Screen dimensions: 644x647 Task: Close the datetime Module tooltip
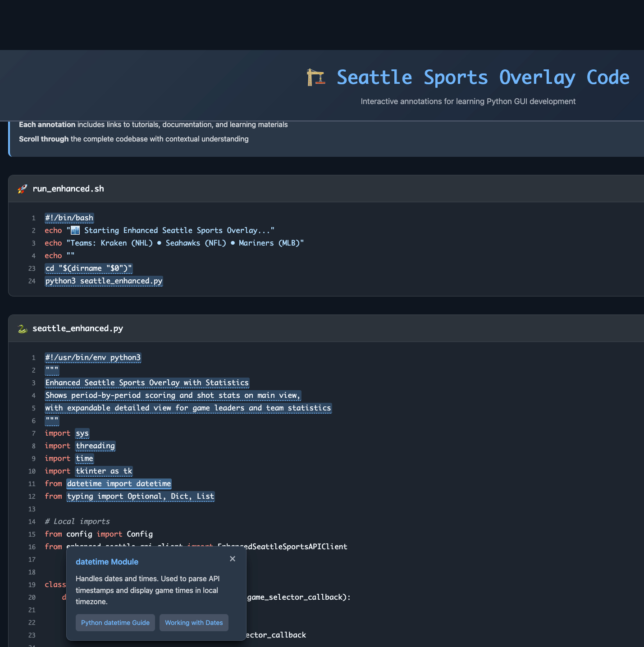(x=233, y=559)
